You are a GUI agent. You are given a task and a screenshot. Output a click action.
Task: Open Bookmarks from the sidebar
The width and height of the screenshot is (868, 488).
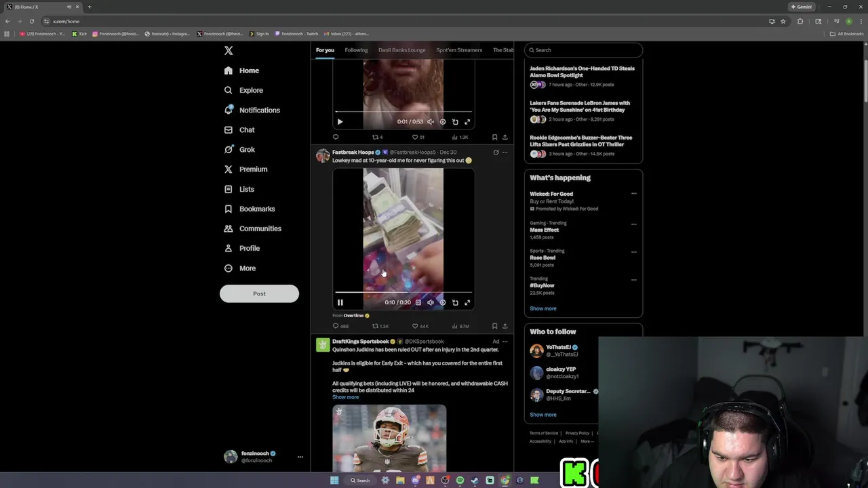pyautogui.click(x=249, y=209)
